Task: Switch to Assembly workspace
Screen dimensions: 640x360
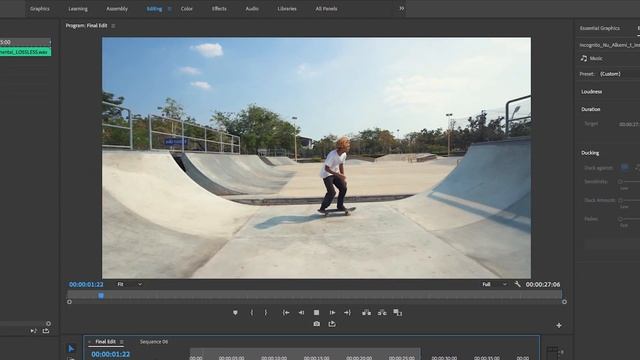Action: coord(117,9)
